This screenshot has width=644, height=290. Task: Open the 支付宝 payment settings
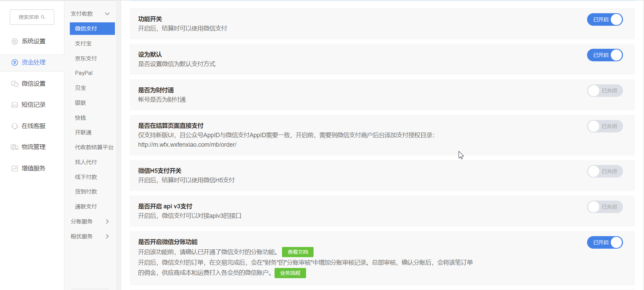pyautogui.click(x=83, y=43)
